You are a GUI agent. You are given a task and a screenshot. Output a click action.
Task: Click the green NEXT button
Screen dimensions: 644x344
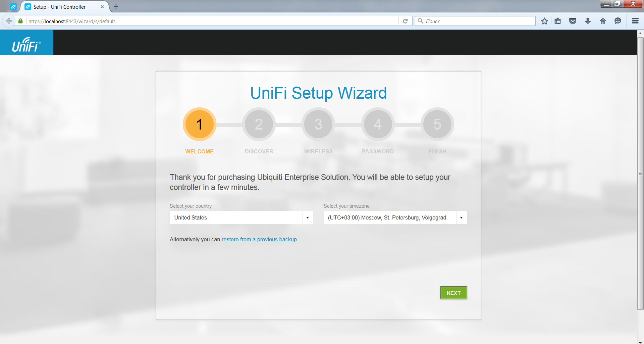453,293
